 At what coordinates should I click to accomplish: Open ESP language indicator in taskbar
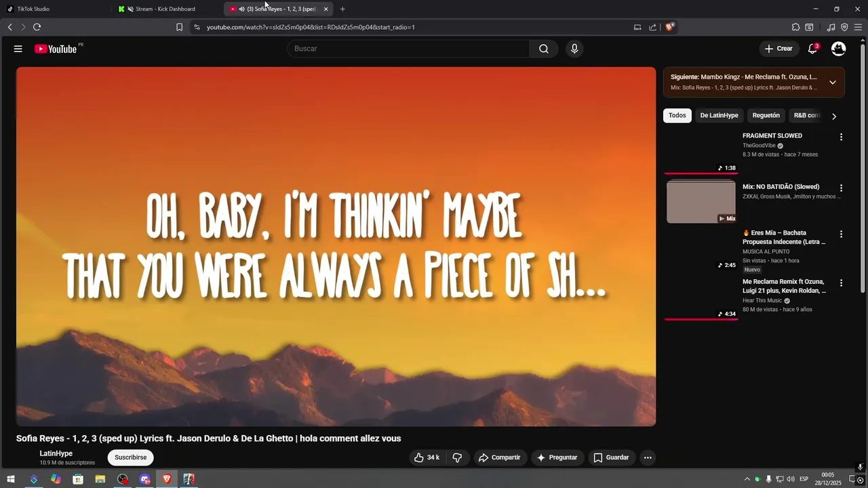(804, 479)
